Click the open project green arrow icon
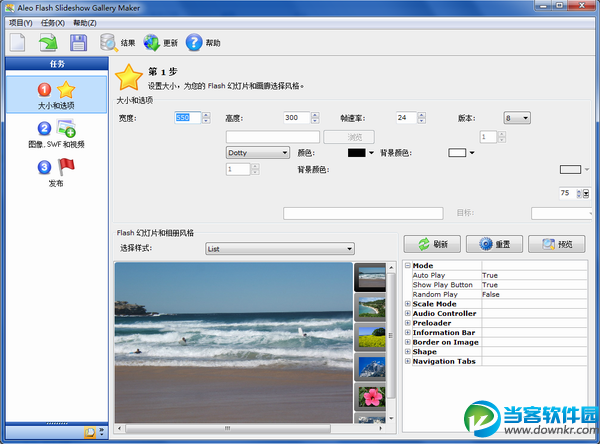 [x=48, y=42]
